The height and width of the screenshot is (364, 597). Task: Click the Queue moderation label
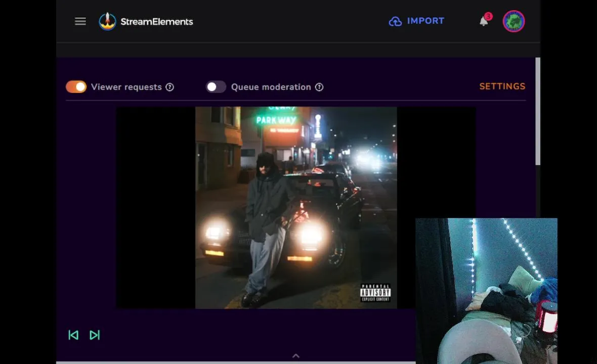coord(271,87)
